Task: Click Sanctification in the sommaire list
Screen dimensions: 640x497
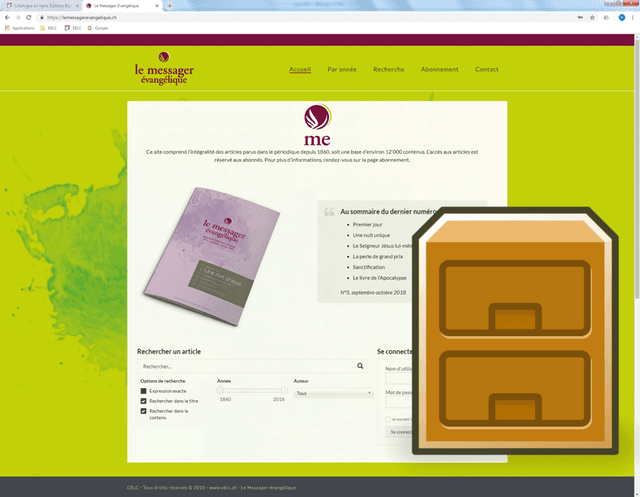Action: 369,267
